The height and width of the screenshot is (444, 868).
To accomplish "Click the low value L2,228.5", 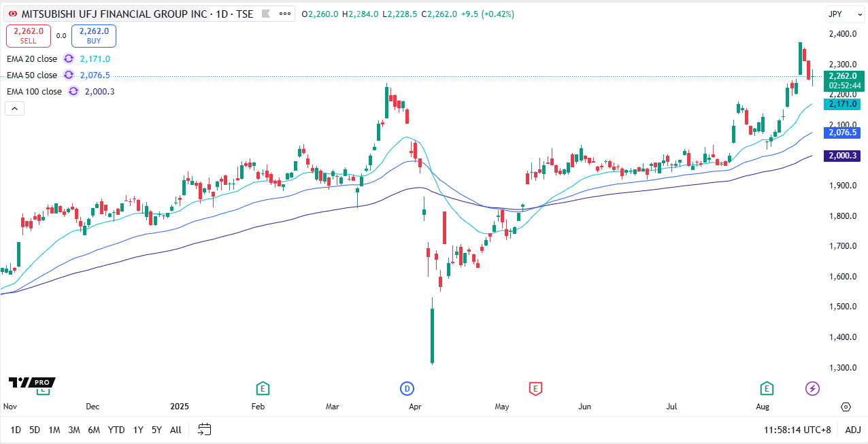I will click(400, 14).
